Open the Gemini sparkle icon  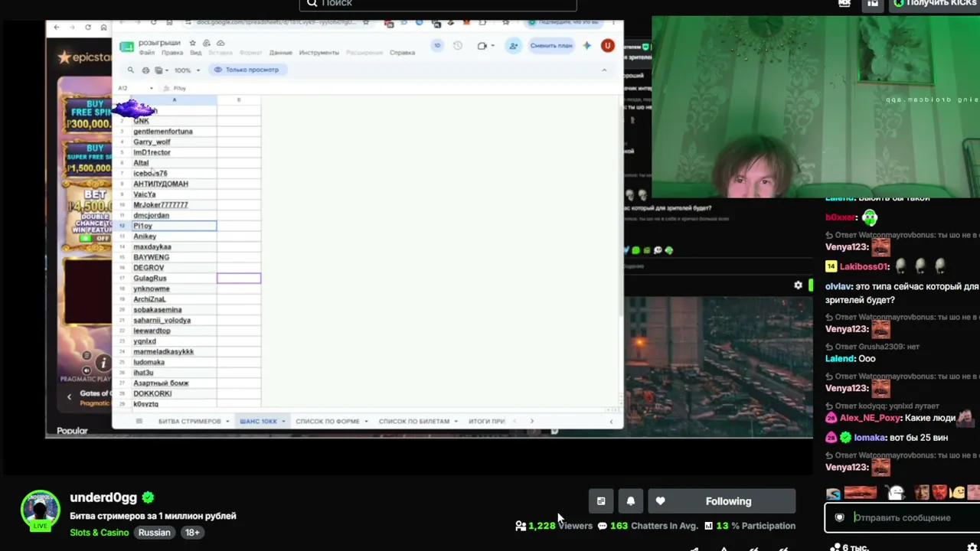tap(587, 46)
